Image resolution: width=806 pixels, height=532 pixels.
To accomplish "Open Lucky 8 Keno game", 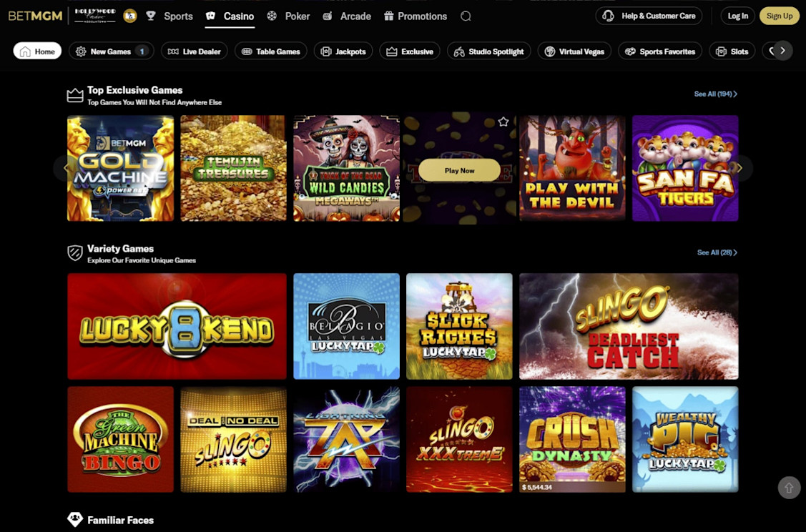I will (177, 326).
